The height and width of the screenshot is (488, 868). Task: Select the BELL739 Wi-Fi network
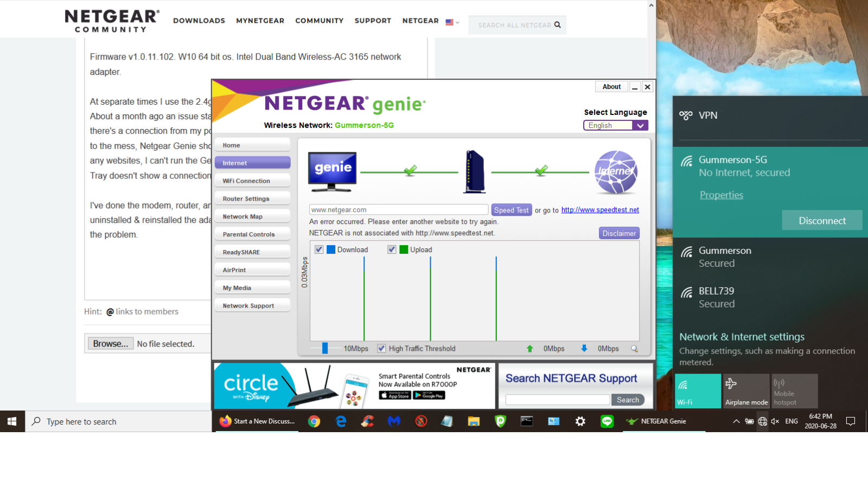(770, 297)
